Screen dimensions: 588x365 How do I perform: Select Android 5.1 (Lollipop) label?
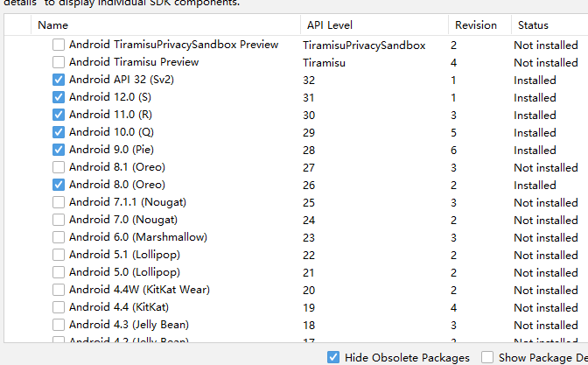coord(124,255)
